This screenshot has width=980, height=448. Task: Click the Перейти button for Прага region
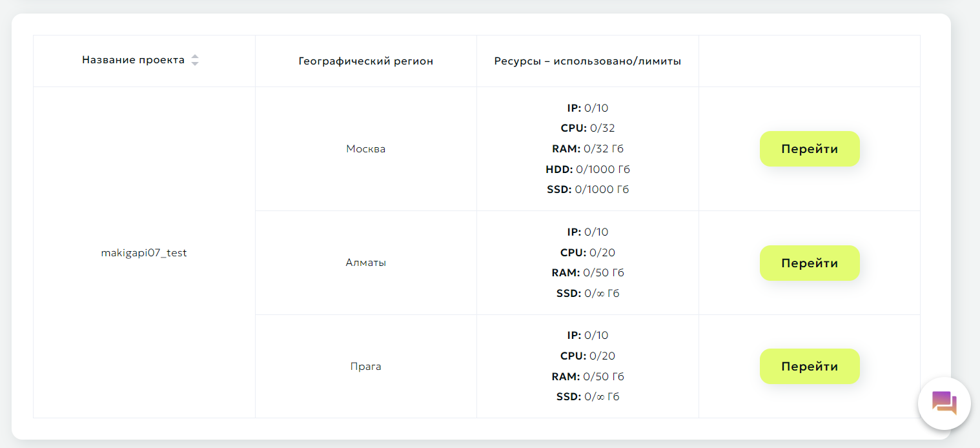(x=810, y=366)
